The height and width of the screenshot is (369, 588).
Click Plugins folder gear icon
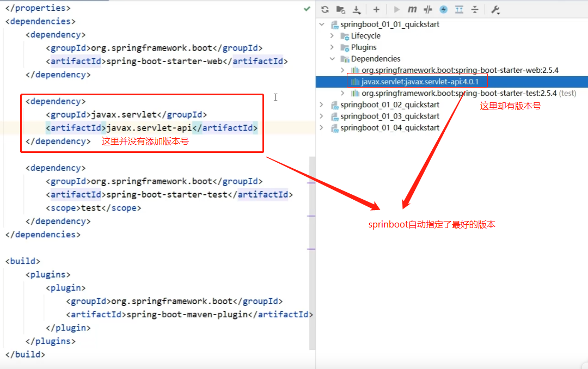tap(345, 48)
